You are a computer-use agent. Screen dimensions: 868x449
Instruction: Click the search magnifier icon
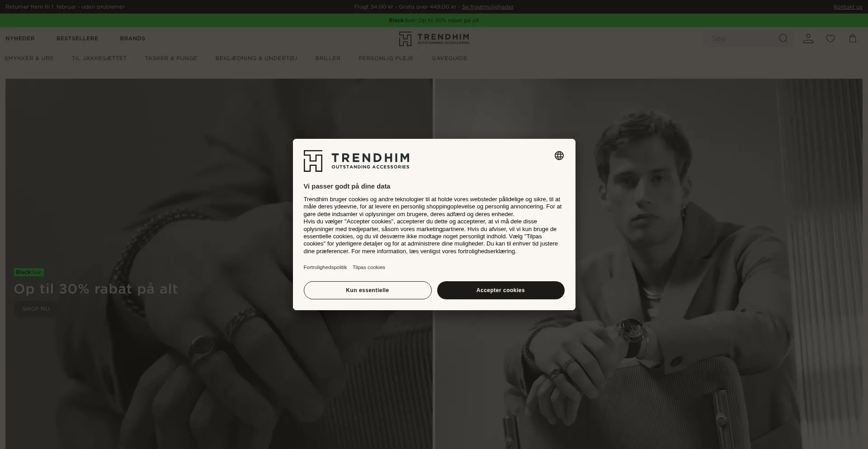pyautogui.click(x=783, y=38)
